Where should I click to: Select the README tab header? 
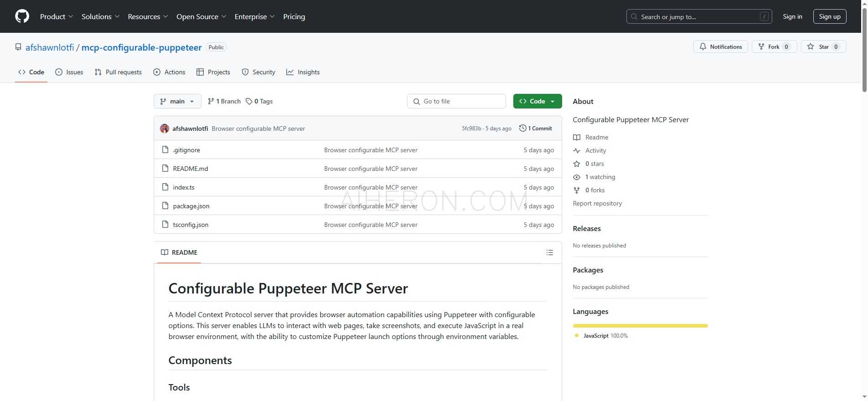179,252
